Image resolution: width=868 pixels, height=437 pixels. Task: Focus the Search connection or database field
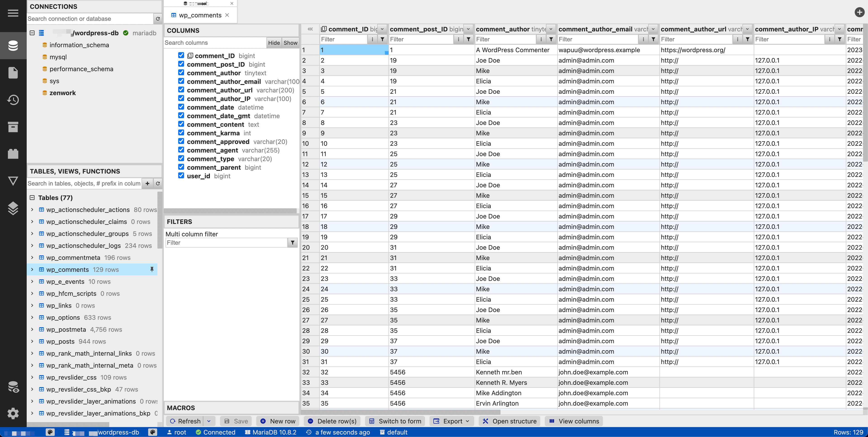pyautogui.click(x=90, y=19)
